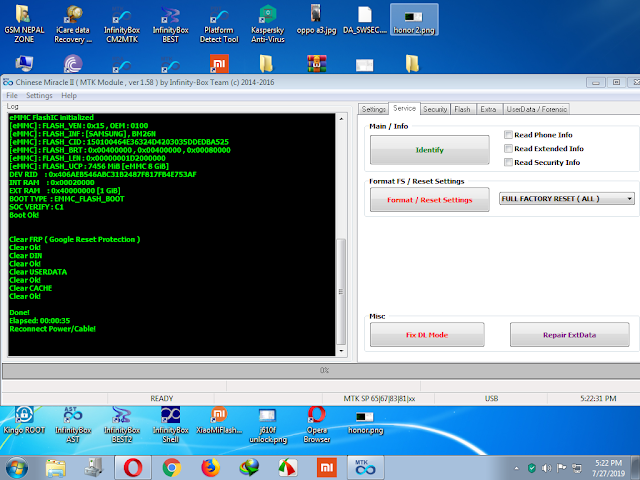Open the Help menu
The image size is (640, 480).
click(x=69, y=96)
